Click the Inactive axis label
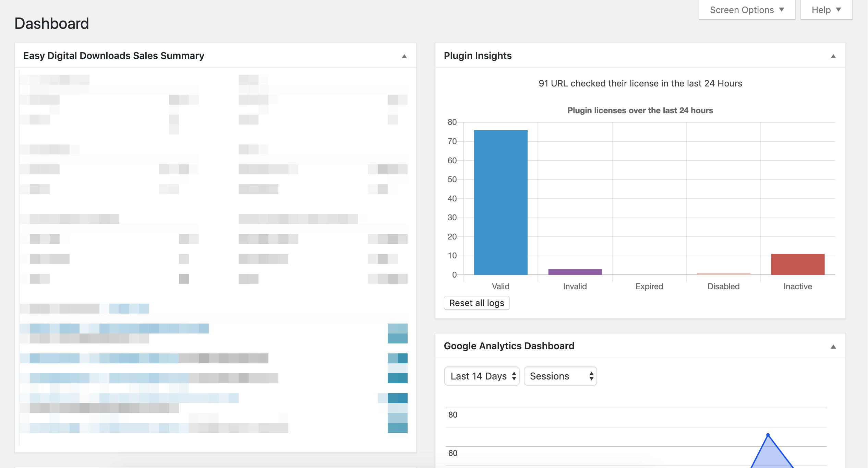 tap(798, 286)
